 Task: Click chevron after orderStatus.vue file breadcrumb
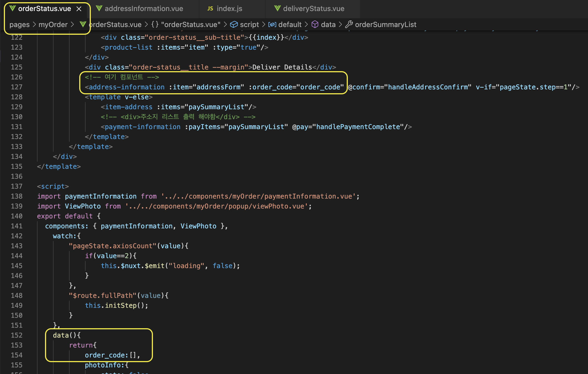146,25
